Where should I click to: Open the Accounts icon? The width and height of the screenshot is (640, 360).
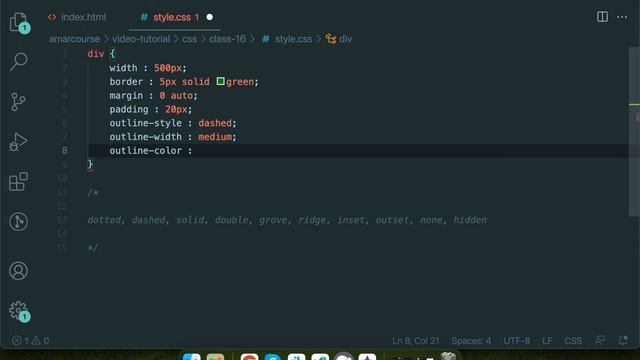tap(18, 271)
